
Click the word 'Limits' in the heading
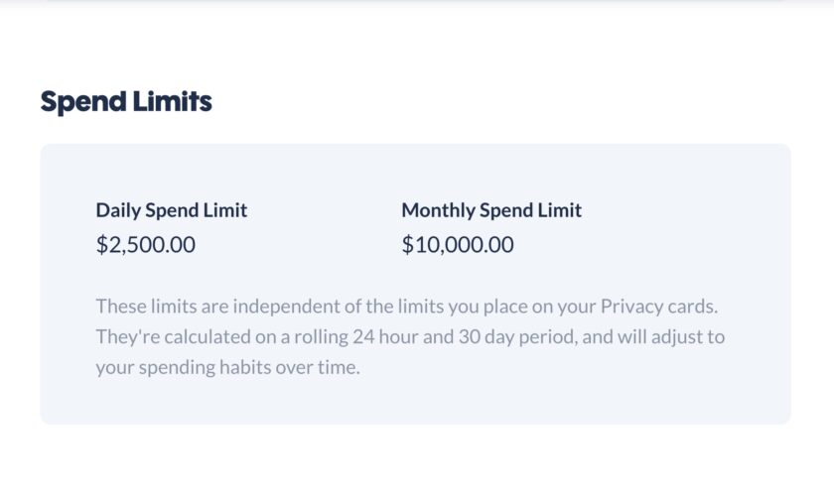click(173, 101)
